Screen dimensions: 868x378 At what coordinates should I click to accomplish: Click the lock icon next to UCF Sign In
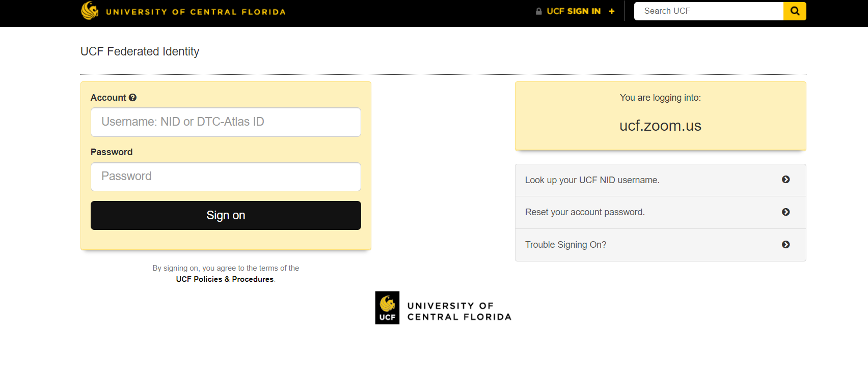(539, 11)
